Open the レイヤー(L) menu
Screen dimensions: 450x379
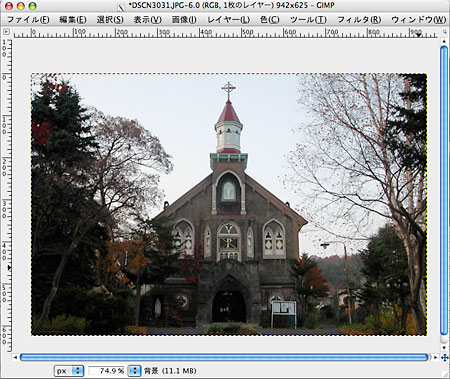coord(229,20)
